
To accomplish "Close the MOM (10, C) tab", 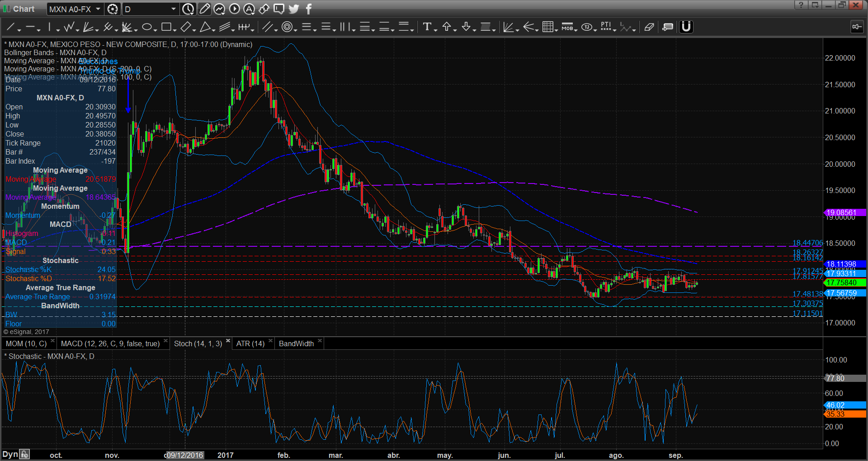I will pyautogui.click(x=52, y=341).
